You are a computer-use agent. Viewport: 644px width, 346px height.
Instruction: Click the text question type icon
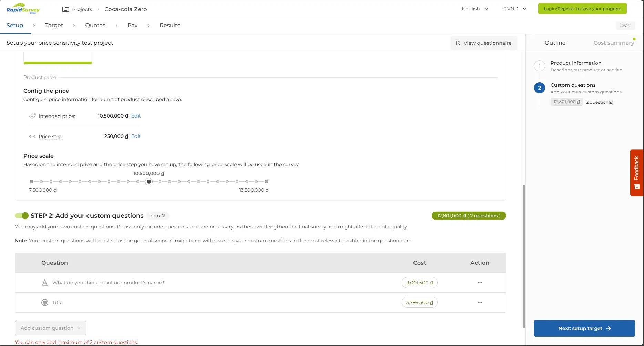coord(45,283)
